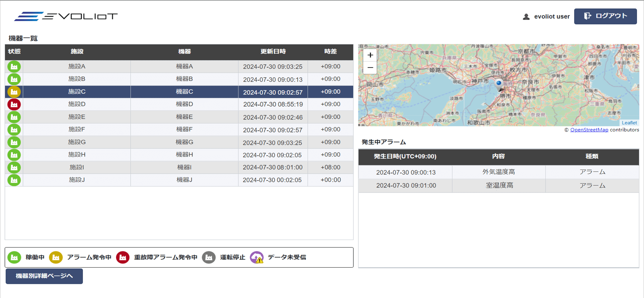Click the yellow alarm icon for 施設C
This screenshot has width=644, height=298.
14,92
